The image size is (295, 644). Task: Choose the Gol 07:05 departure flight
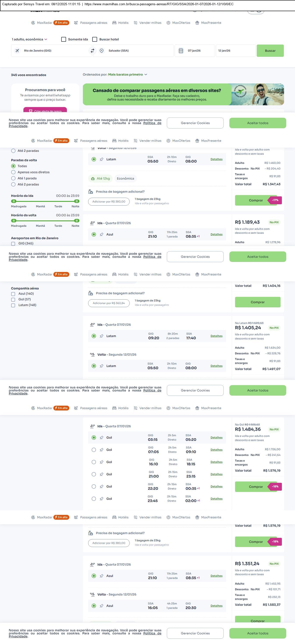(x=94, y=450)
